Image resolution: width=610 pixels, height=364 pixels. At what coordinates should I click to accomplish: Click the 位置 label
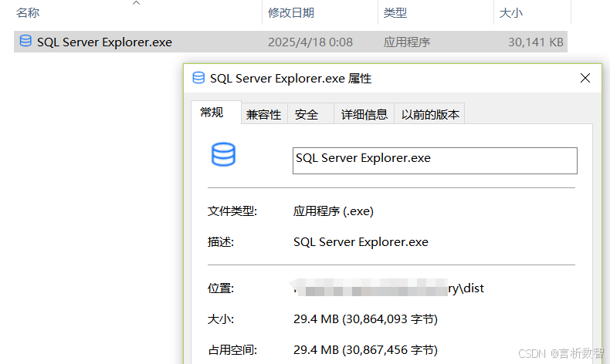tap(221, 288)
